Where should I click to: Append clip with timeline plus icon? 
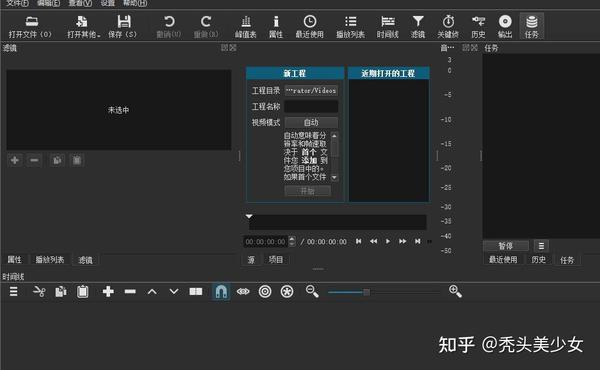108,292
